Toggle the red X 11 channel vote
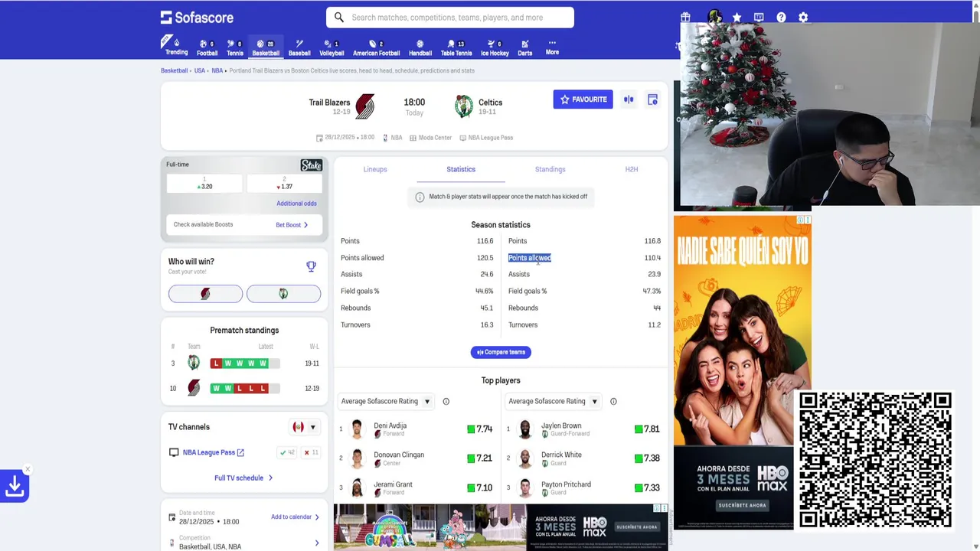Screen dimensions: 980x551 click(311, 452)
